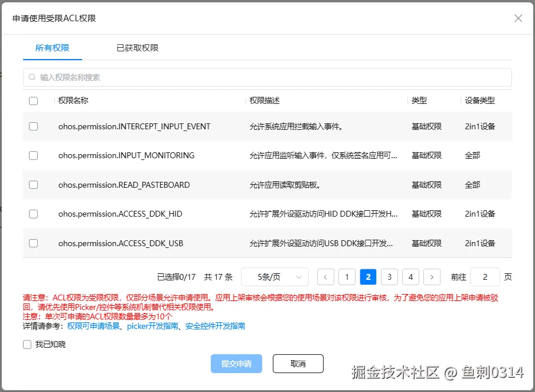Select text ohos.permission.ACCESS_DDK_HID

(x=120, y=214)
